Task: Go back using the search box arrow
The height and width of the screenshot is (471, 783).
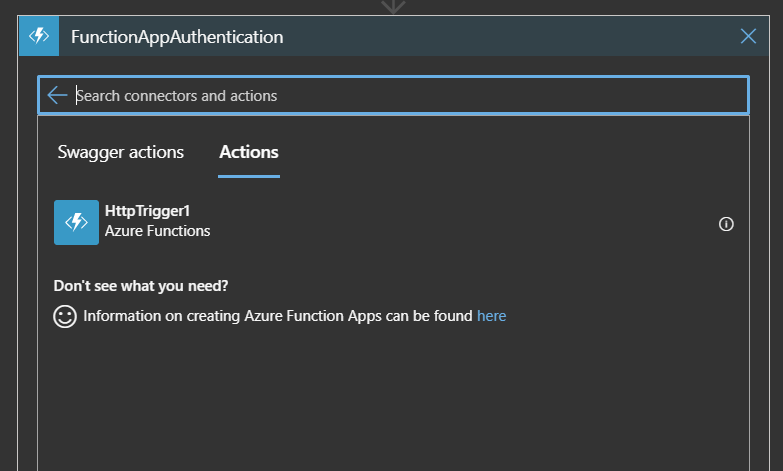Action: point(57,95)
